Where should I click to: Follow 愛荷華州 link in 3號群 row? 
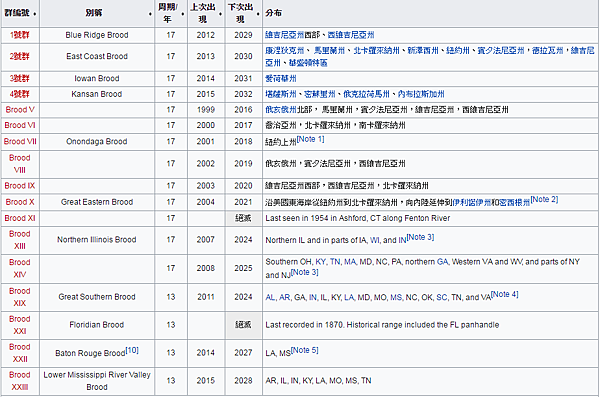point(281,78)
